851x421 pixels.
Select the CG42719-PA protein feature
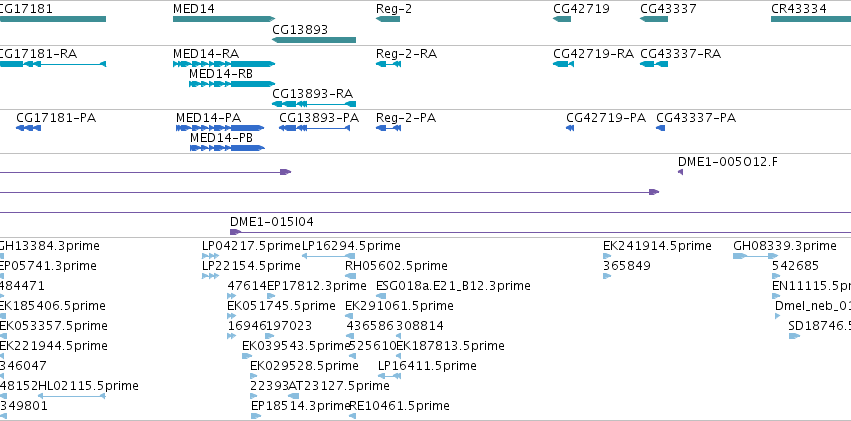point(570,128)
